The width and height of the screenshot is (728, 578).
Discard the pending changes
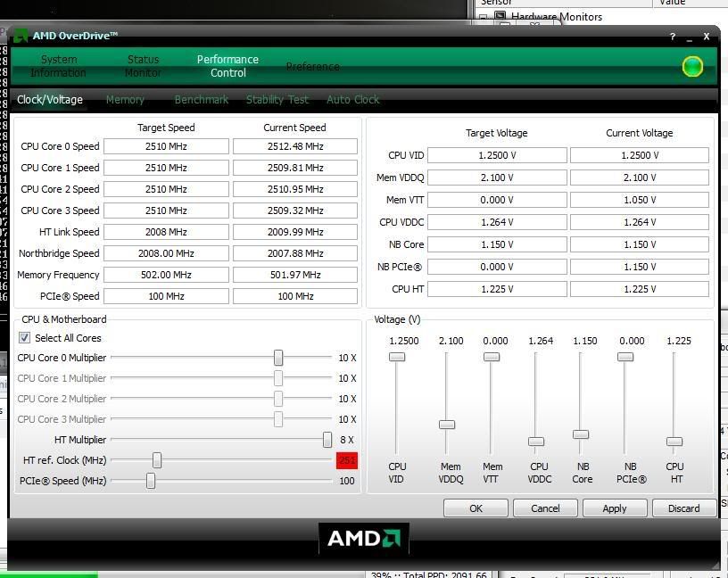coord(683,508)
